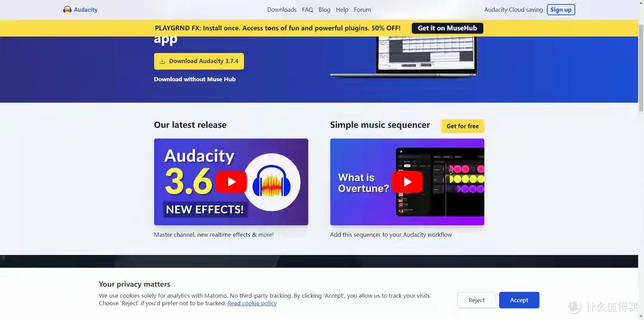Click Get it on MuseHub button
This screenshot has width=644, height=320.
(x=447, y=28)
